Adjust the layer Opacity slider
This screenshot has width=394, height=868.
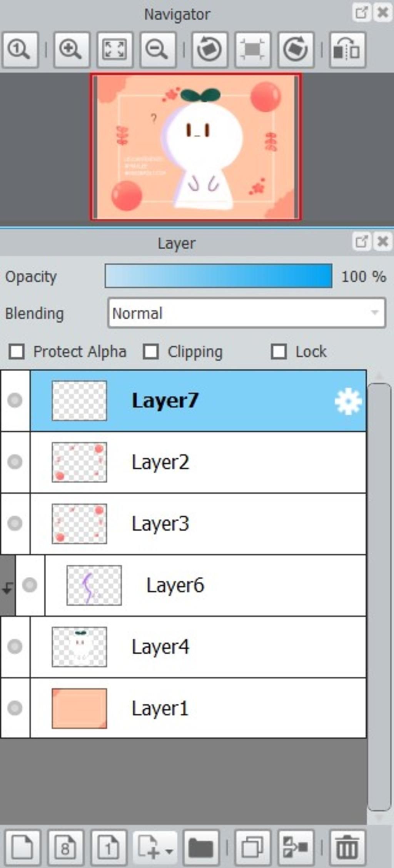click(218, 276)
